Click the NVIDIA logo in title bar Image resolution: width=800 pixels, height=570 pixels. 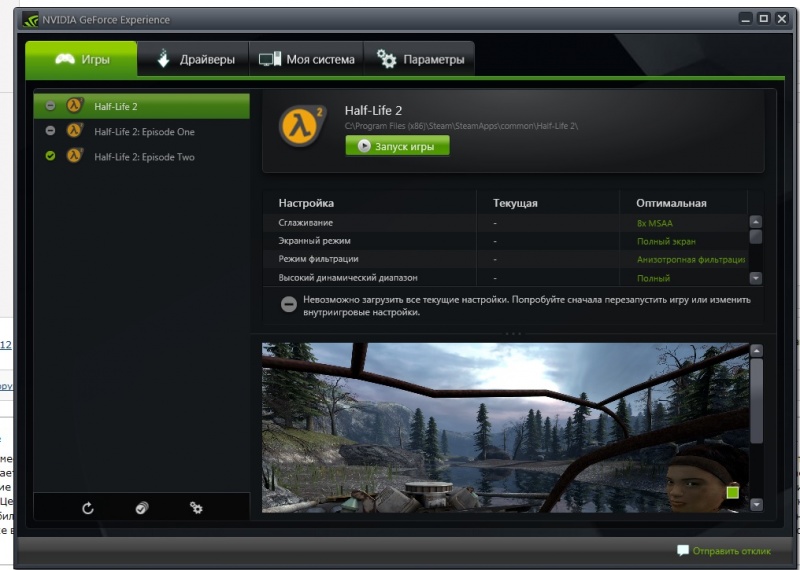pyautogui.click(x=31, y=20)
